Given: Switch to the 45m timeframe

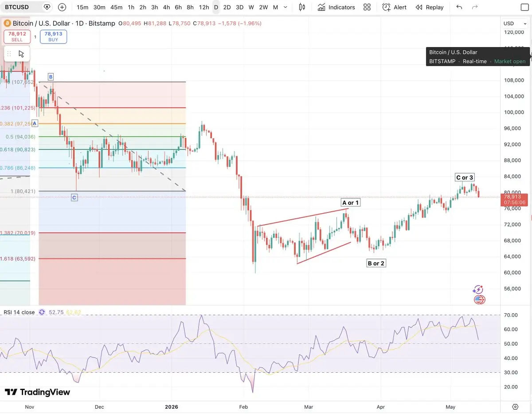Looking at the screenshot, I should coord(116,7).
